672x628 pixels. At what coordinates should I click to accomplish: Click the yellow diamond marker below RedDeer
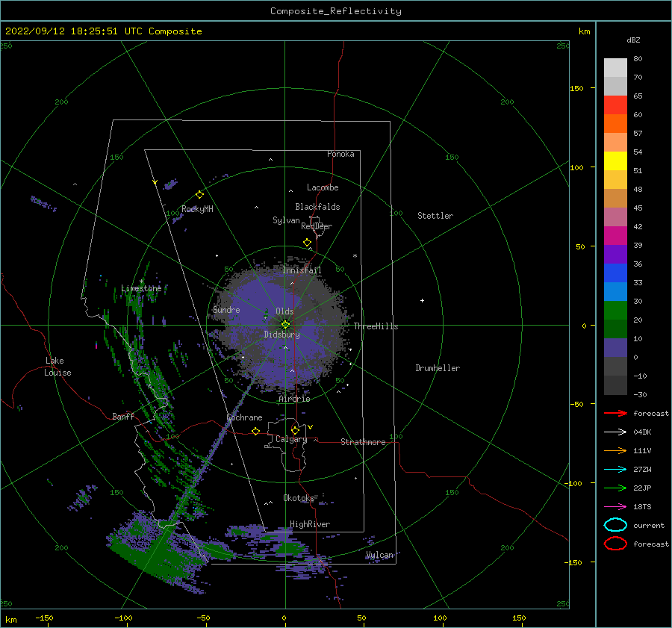point(307,243)
